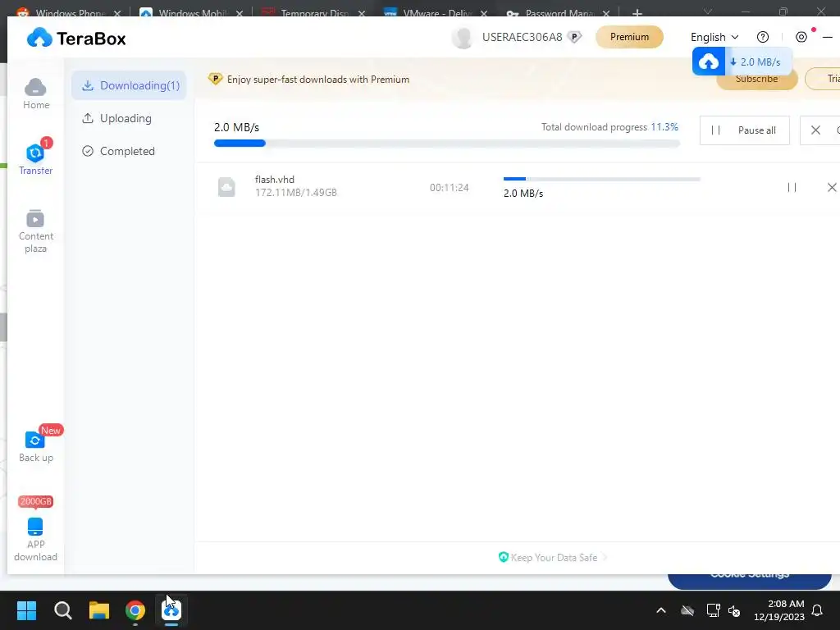
Task: Open the Transfer section icon
Action: 35,153
